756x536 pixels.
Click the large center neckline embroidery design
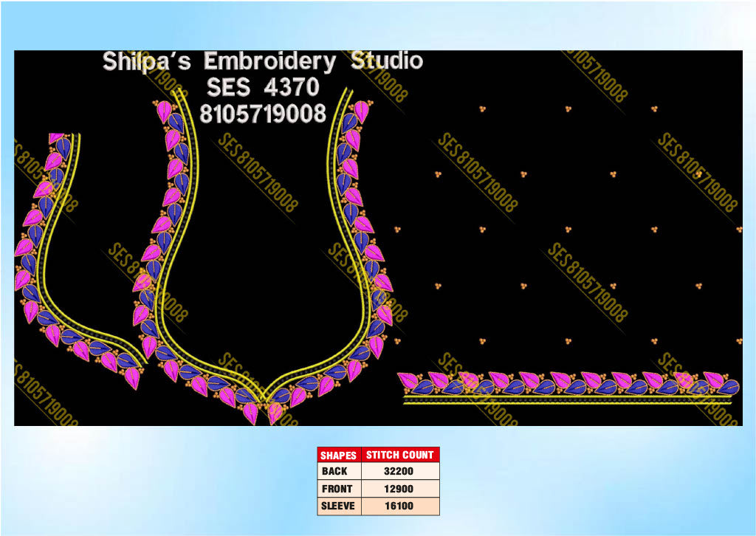point(263,255)
